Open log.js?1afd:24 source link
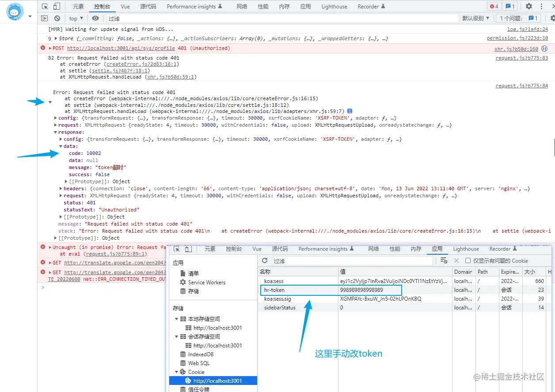 (528, 30)
